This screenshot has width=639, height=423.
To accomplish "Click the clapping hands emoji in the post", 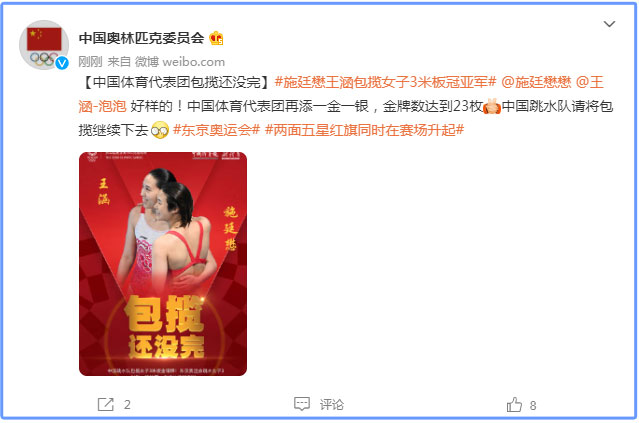I will tap(492, 106).
